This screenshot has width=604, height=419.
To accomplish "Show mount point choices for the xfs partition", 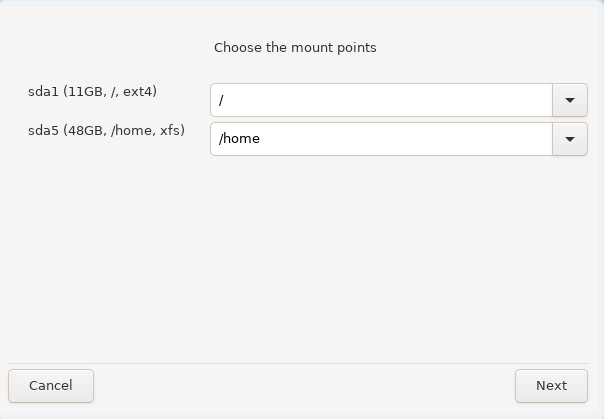I will point(570,139).
